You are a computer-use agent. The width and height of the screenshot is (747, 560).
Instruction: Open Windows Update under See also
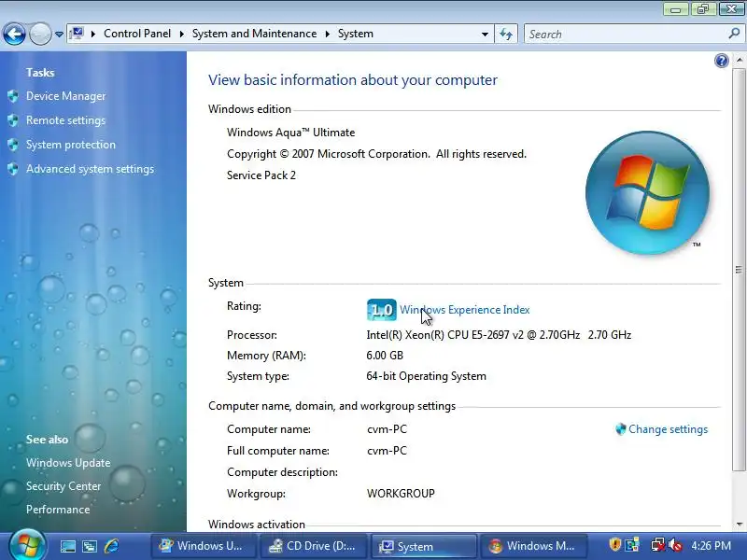68,462
